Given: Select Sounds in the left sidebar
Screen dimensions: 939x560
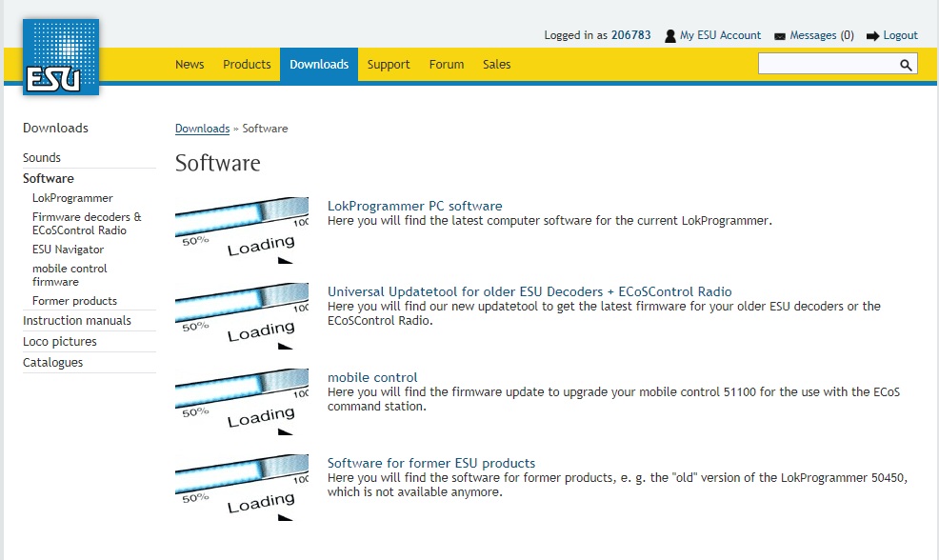Looking at the screenshot, I should coord(42,158).
